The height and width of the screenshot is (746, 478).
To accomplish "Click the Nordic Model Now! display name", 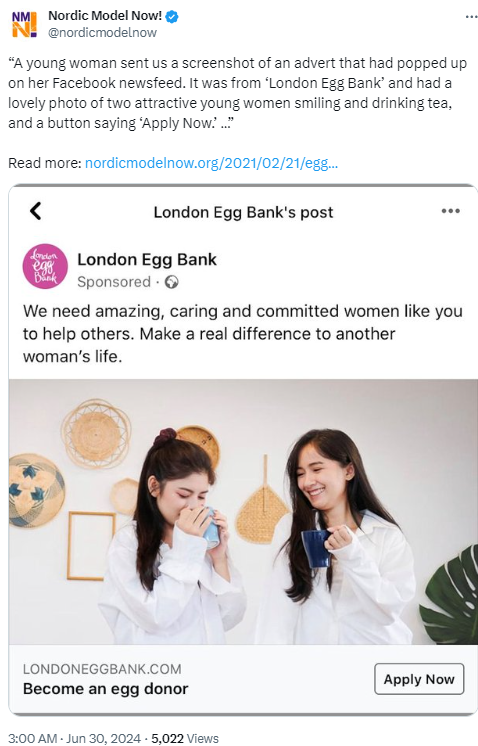I will pyautogui.click(x=105, y=16).
